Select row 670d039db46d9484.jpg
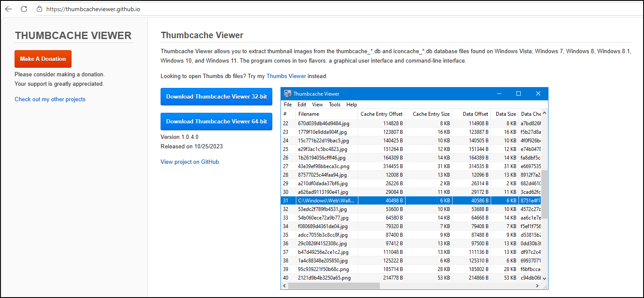This screenshot has height=298, width=644. (411, 123)
